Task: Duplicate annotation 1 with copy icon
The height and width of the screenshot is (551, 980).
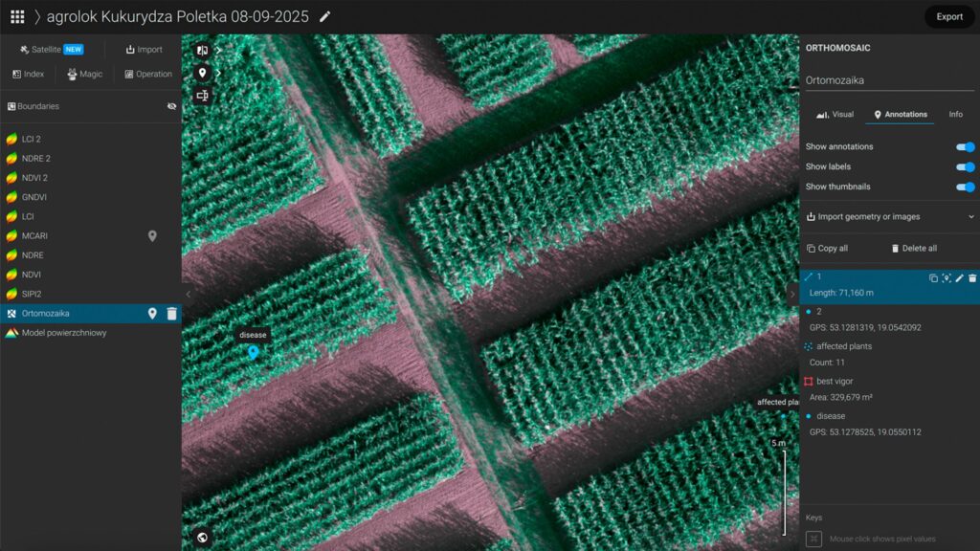Action: click(x=933, y=278)
